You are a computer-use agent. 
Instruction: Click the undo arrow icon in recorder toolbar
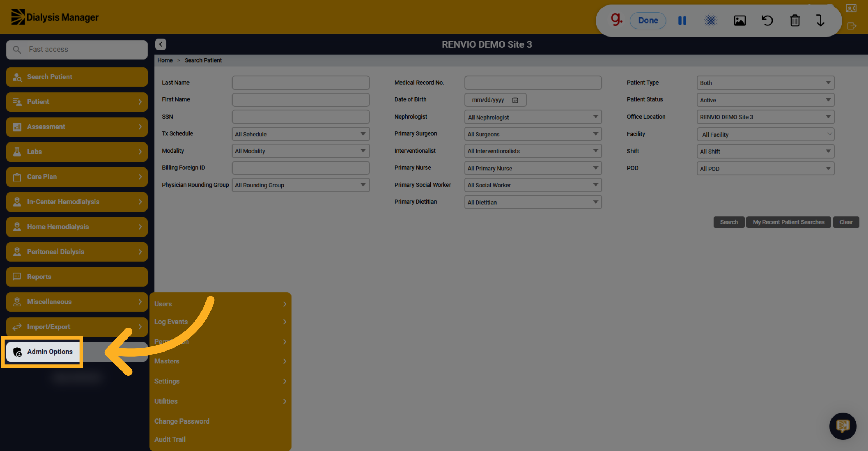click(767, 21)
